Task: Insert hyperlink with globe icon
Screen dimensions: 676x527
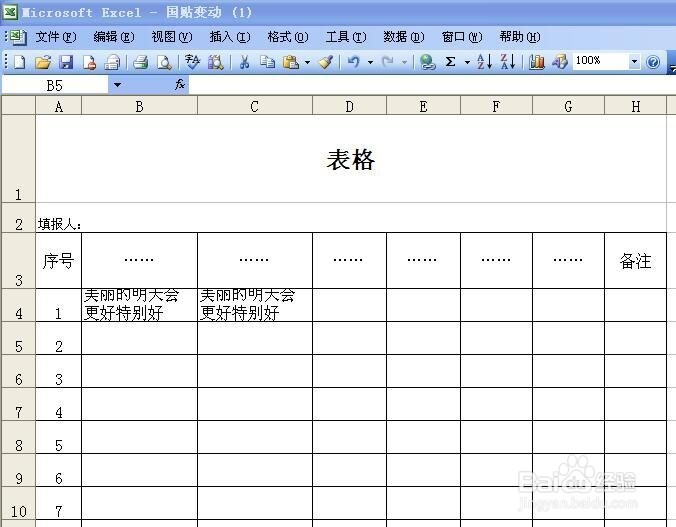Action: click(x=427, y=62)
